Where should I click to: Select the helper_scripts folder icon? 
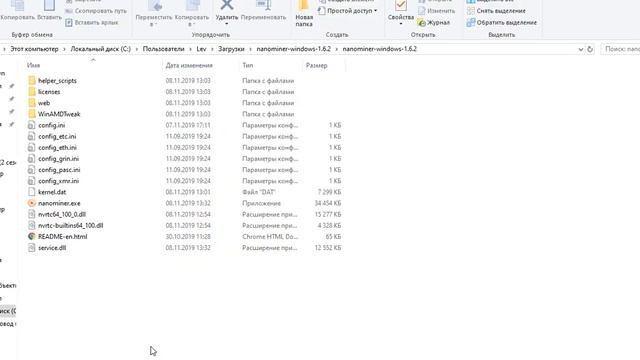click(x=32, y=80)
